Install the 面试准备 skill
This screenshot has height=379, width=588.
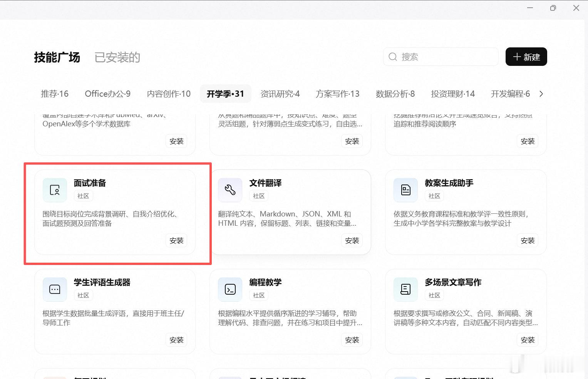pos(177,240)
